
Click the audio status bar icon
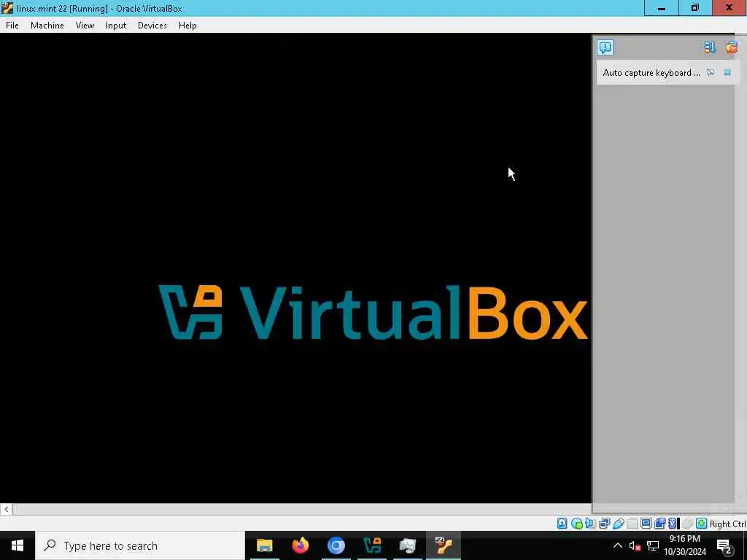click(x=591, y=524)
